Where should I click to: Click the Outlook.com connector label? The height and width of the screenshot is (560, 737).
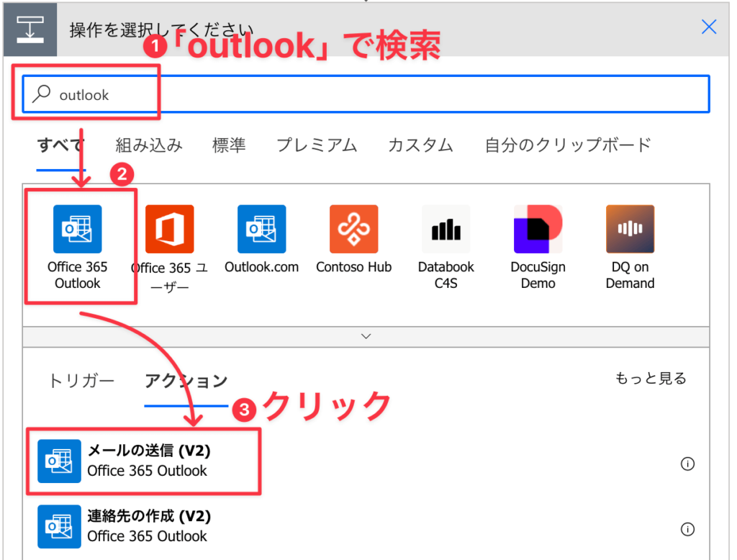click(x=262, y=267)
